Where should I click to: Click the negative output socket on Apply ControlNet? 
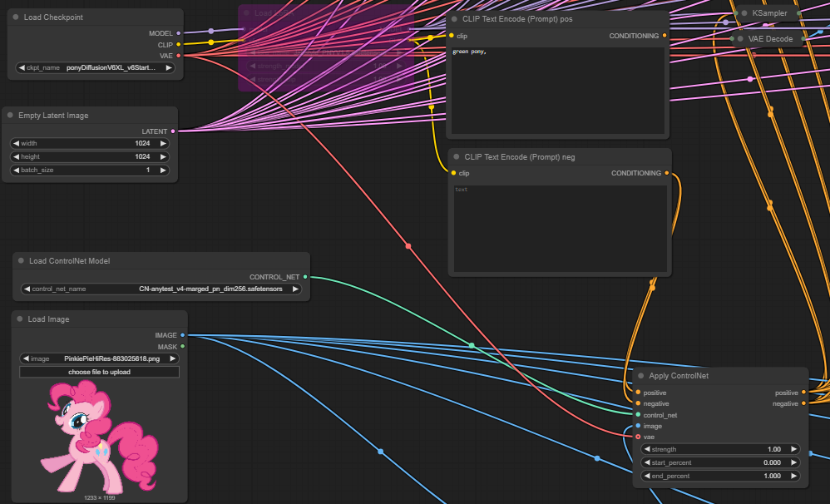(803, 403)
